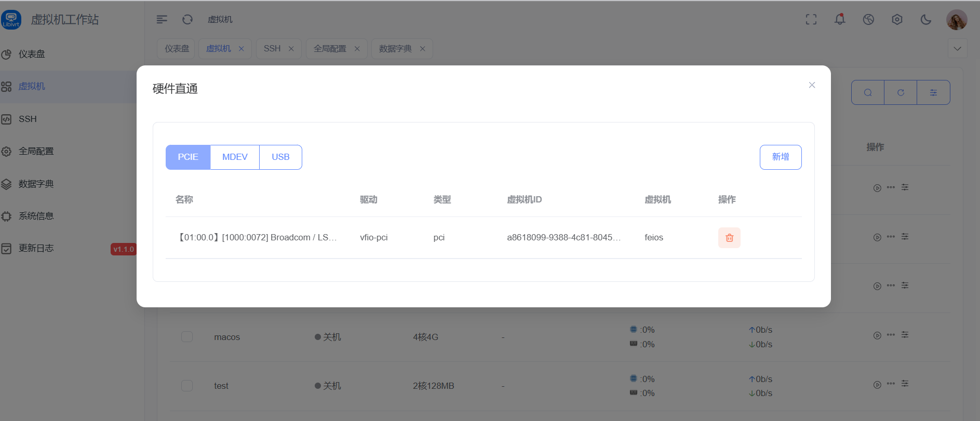
Task: Switch to the USB tab
Action: [x=280, y=157]
